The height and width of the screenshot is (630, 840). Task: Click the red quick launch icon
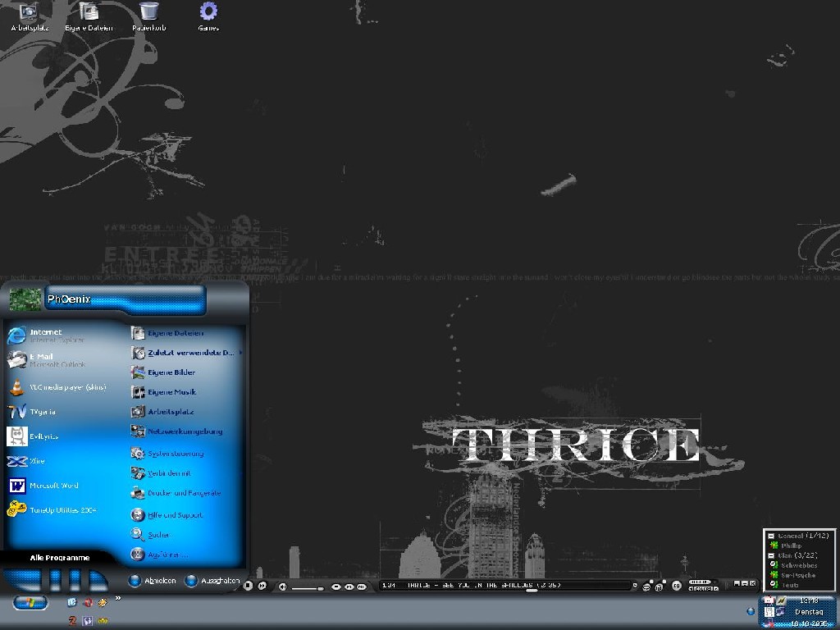89,602
